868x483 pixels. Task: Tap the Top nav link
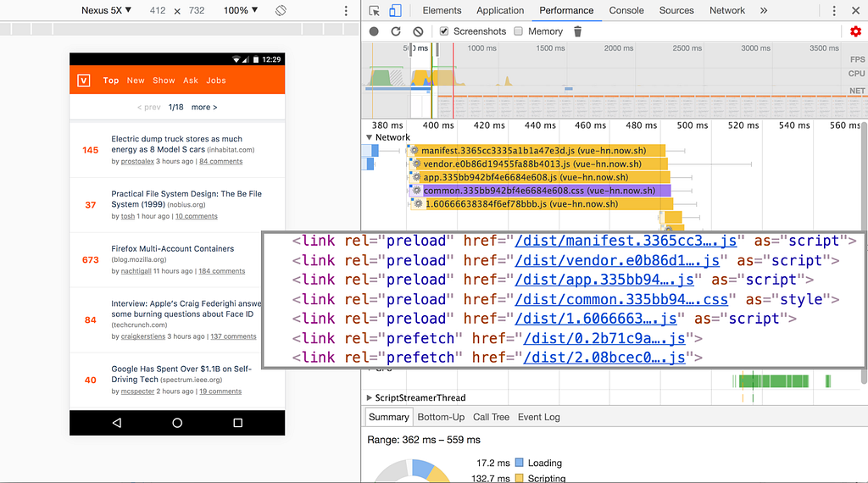111,80
